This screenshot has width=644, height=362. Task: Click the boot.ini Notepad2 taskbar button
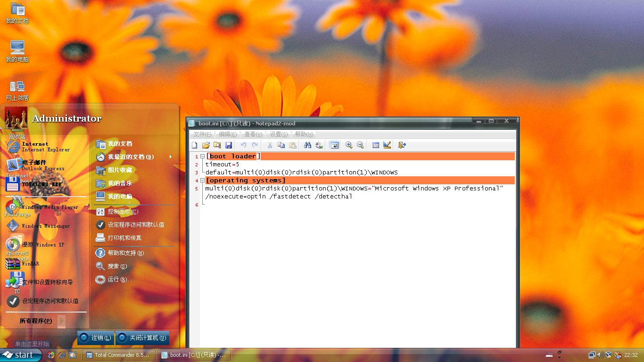194,355
